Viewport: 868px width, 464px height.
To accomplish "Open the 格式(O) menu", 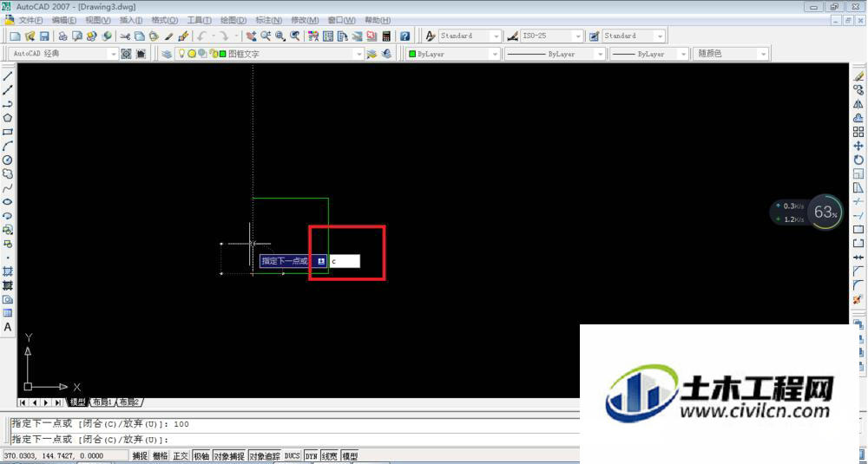I will click(164, 20).
